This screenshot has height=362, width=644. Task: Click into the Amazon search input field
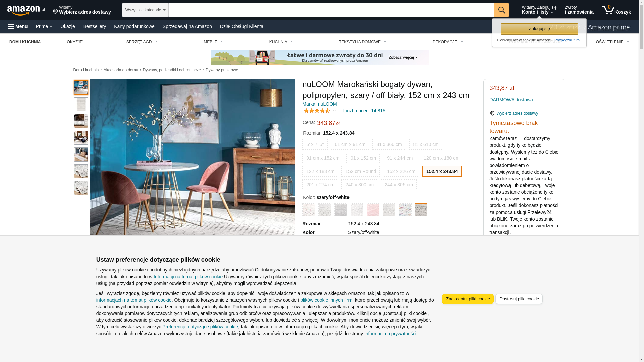coord(331,10)
